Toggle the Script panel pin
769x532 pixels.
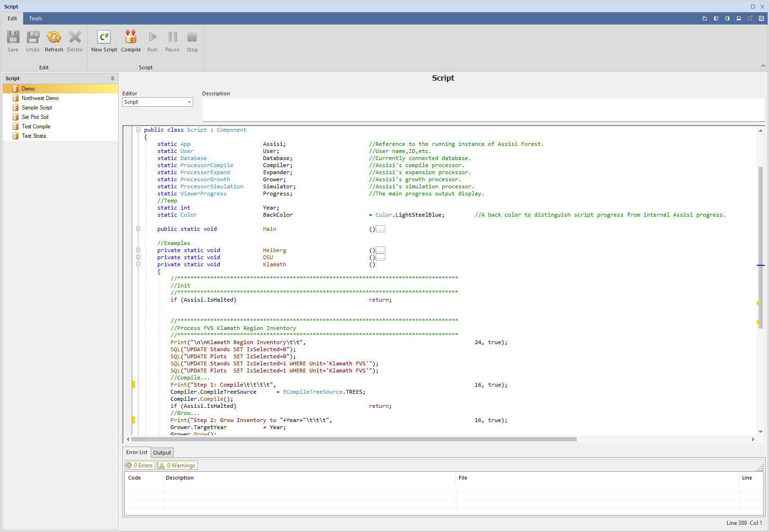112,78
